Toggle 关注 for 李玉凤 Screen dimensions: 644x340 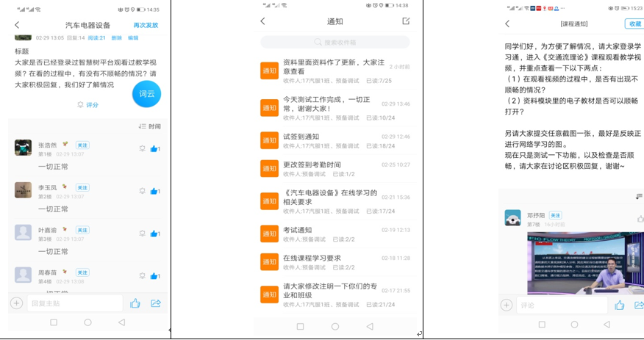click(x=82, y=188)
